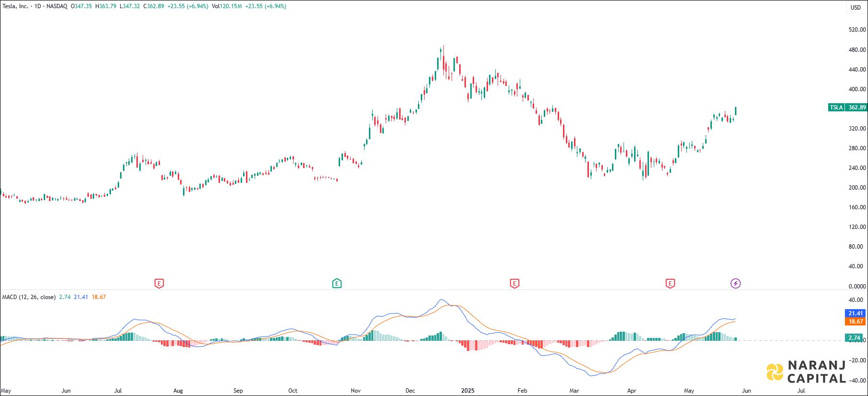Screen dimensions: 868x396
Task: Click the 120.00 price axis label
Action: pyautogui.click(x=857, y=227)
